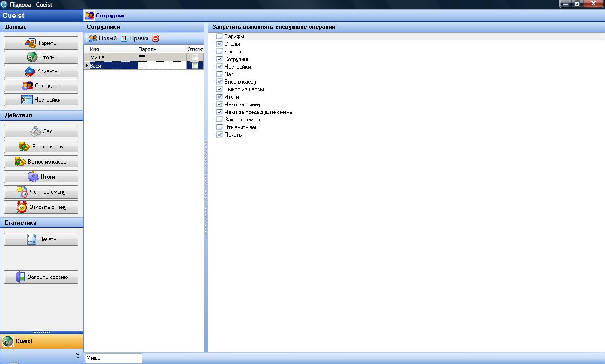Screen dimensions: 605x364
Task: Click the Правка edit toolbar button
Action: 134,38
